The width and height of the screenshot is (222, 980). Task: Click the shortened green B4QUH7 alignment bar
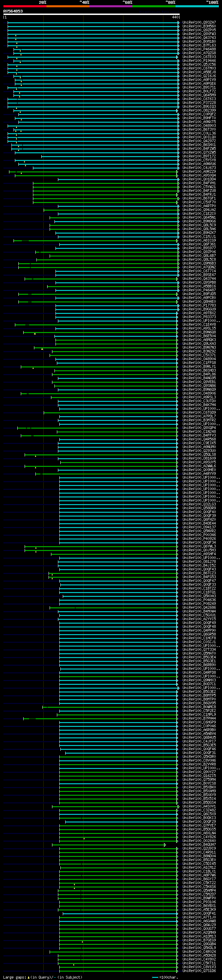point(109,845)
